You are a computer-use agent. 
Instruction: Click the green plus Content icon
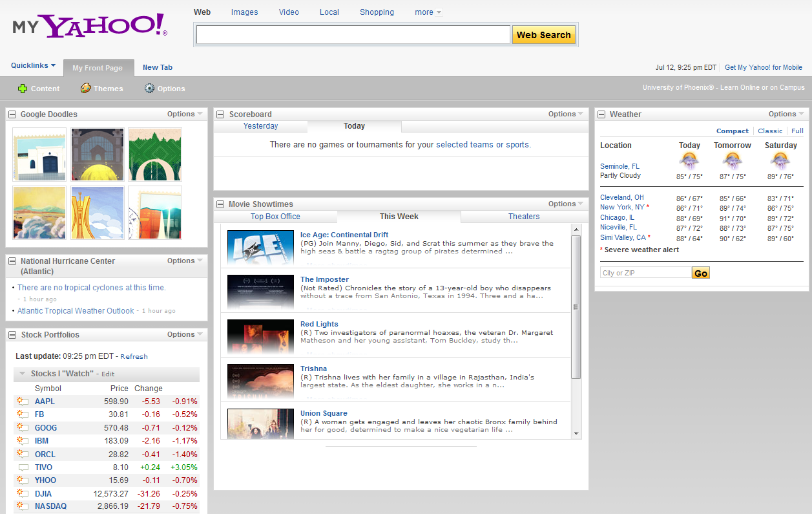pyautogui.click(x=23, y=89)
